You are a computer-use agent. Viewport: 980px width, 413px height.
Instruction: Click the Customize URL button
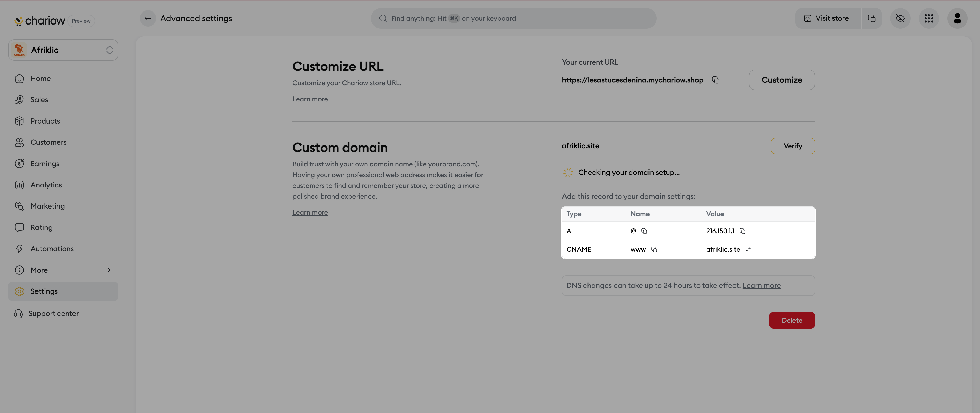coord(781,80)
